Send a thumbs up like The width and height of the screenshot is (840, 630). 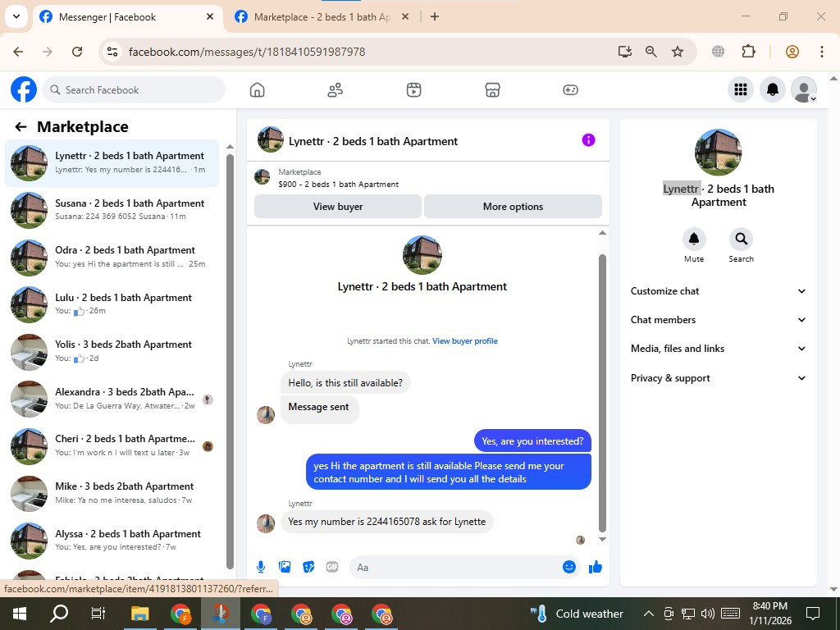click(x=596, y=567)
